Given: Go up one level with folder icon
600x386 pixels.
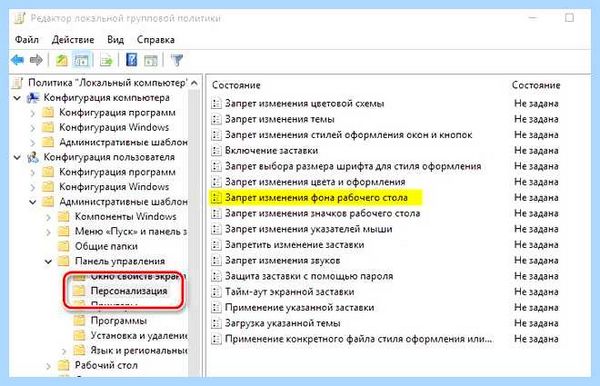Looking at the screenshot, I should [x=62, y=60].
